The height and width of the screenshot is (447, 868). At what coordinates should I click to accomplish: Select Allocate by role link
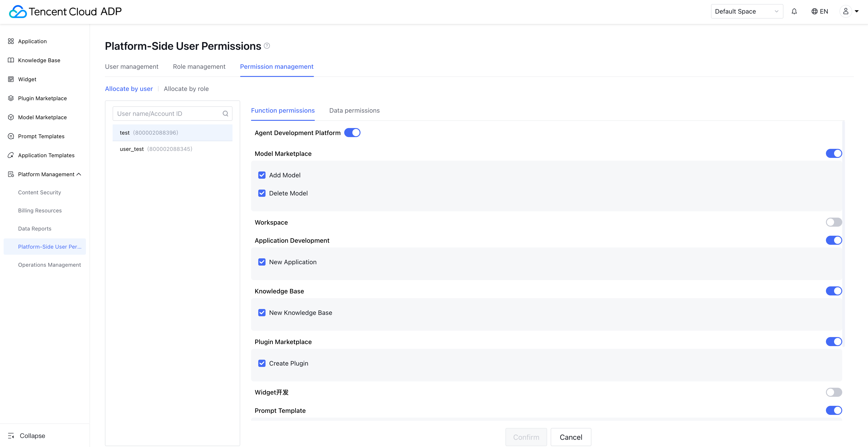click(186, 89)
